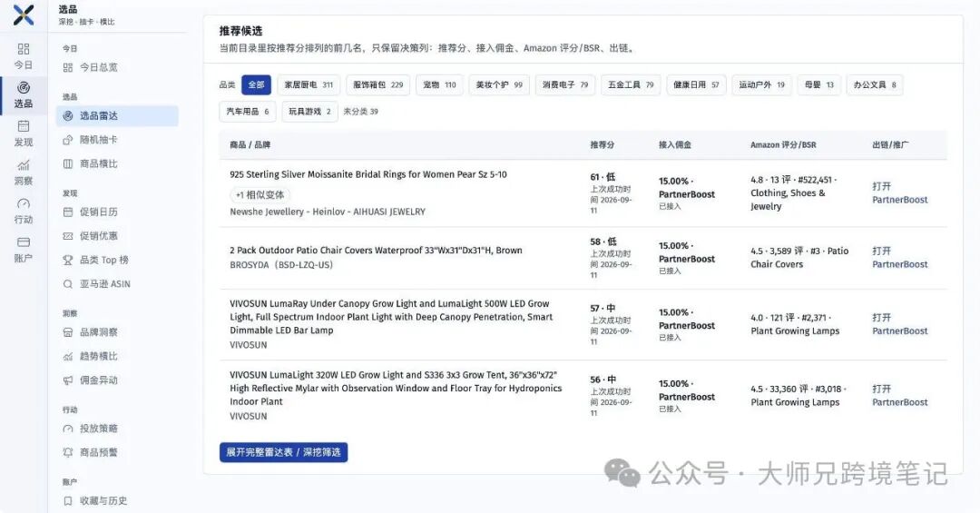
Task: Click the 925 Sterling Silver Moissanite product title
Action: click(x=368, y=174)
